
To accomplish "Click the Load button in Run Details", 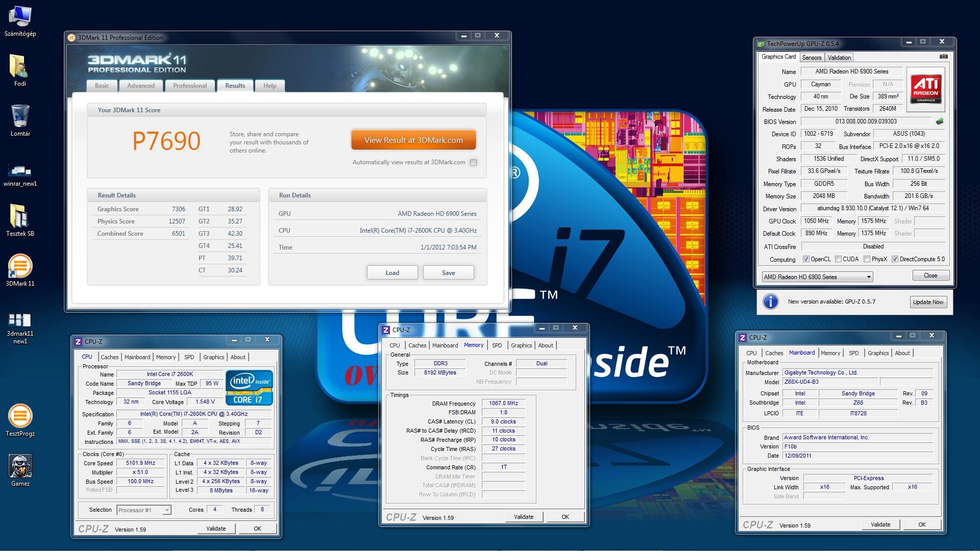I will (x=392, y=272).
